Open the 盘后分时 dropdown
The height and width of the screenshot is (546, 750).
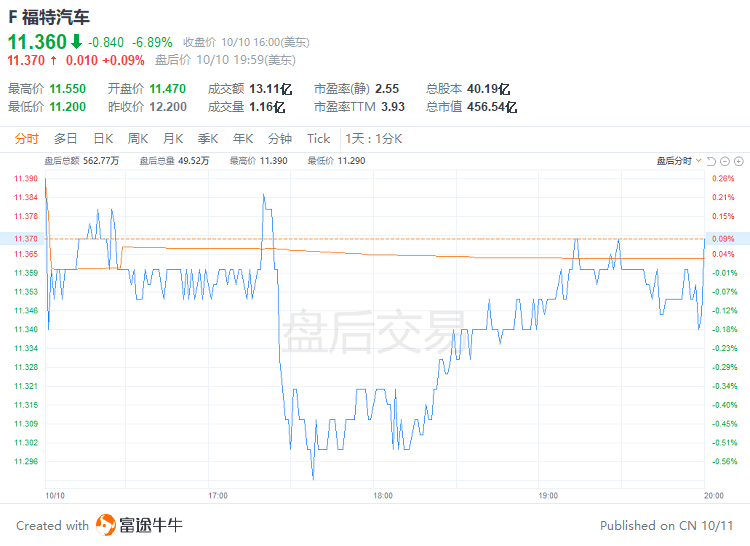point(679,161)
